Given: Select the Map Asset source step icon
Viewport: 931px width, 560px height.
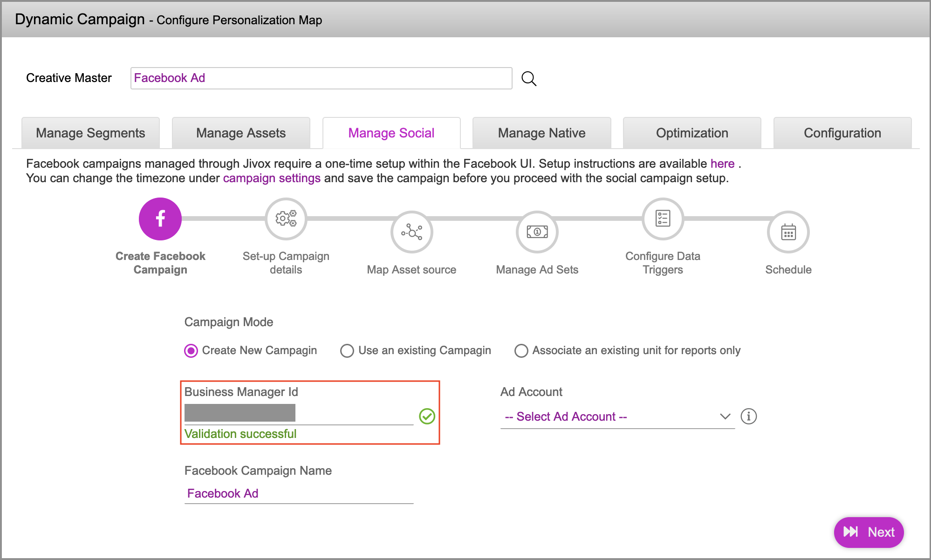Looking at the screenshot, I should click(x=411, y=232).
